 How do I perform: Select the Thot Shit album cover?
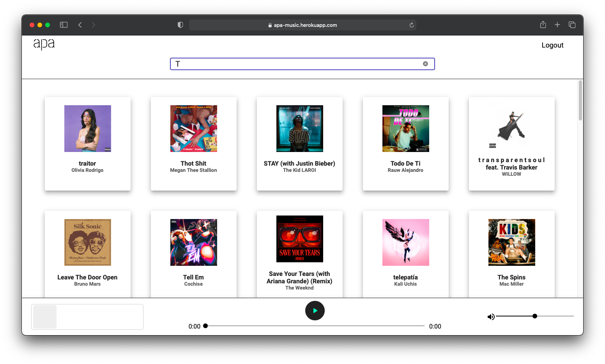pos(194,129)
